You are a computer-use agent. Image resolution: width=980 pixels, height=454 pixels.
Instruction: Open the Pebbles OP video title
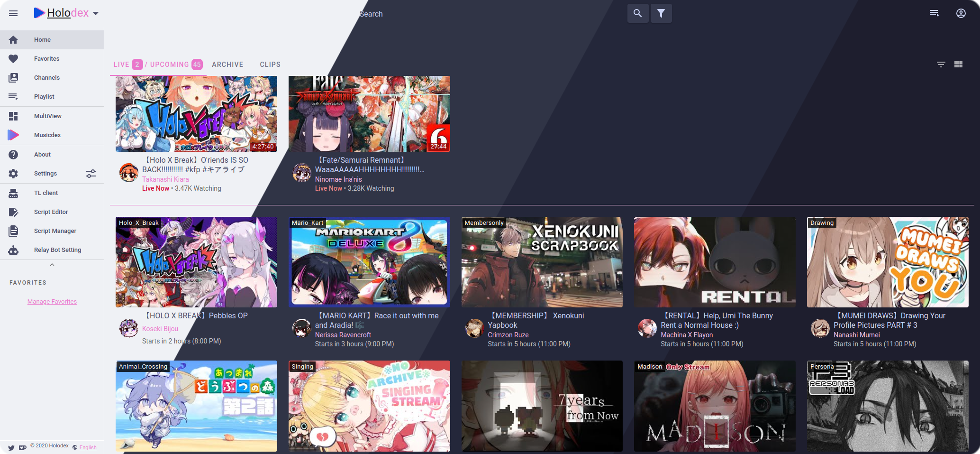click(x=195, y=316)
